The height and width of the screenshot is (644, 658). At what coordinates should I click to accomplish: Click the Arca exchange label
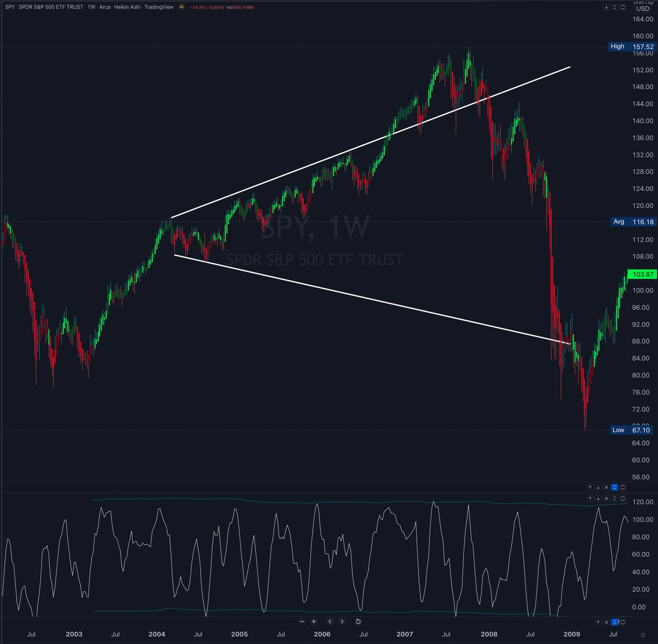tap(105, 7)
